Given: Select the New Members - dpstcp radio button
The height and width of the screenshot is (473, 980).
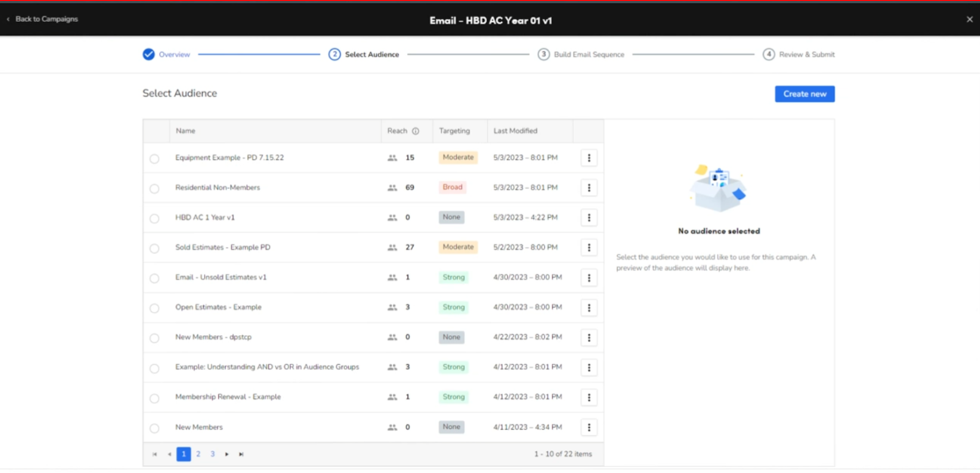Looking at the screenshot, I should 154,338.
